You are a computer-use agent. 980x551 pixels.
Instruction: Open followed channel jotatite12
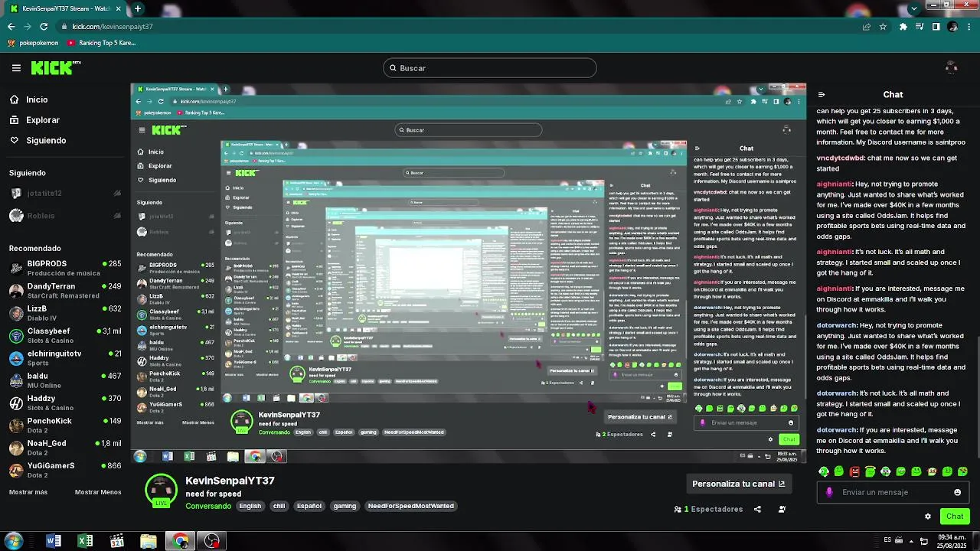tap(65, 194)
